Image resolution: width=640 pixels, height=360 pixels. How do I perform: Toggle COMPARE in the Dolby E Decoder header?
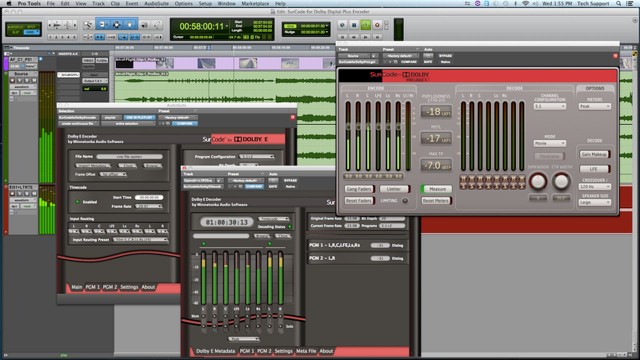pyautogui.click(x=254, y=187)
